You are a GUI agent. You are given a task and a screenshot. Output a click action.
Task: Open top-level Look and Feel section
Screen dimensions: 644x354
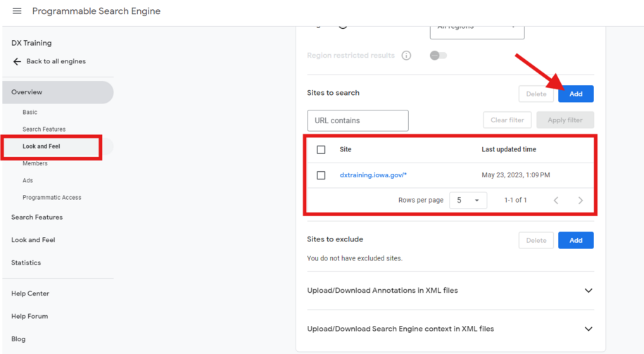coord(33,240)
